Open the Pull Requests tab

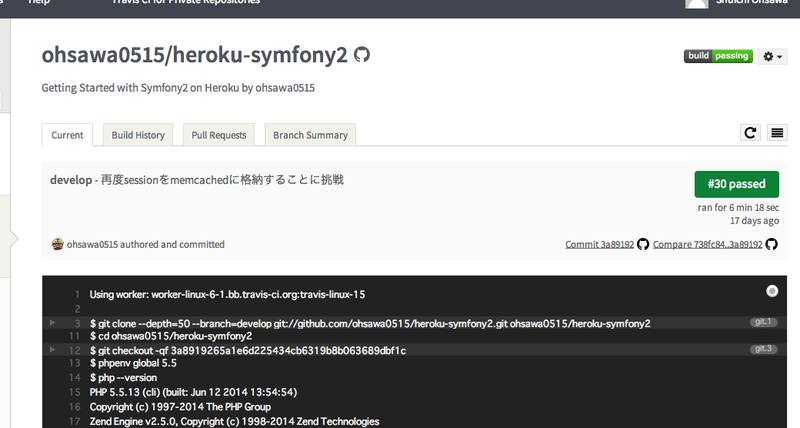[218, 135]
